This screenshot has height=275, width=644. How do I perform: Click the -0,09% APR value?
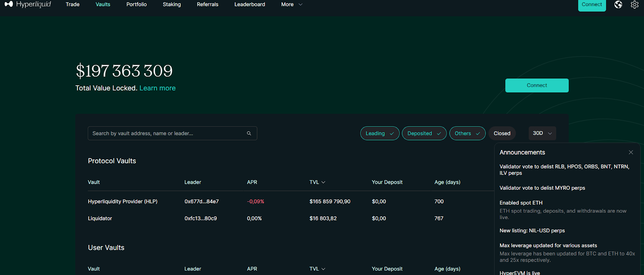click(x=256, y=201)
